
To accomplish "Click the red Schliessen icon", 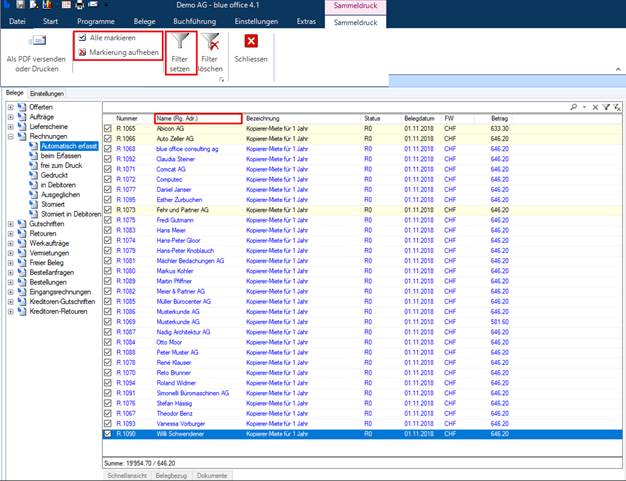I will pyautogui.click(x=251, y=41).
